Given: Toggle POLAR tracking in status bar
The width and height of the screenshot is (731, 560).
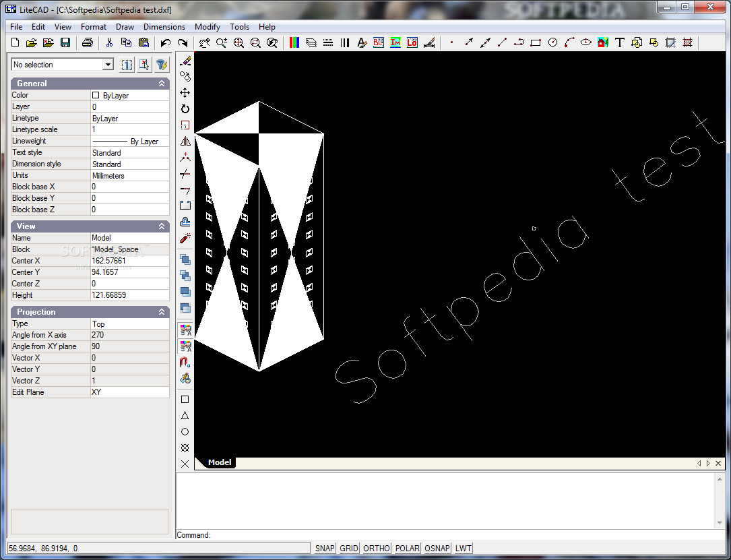Looking at the screenshot, I should (x=408, y=549).
